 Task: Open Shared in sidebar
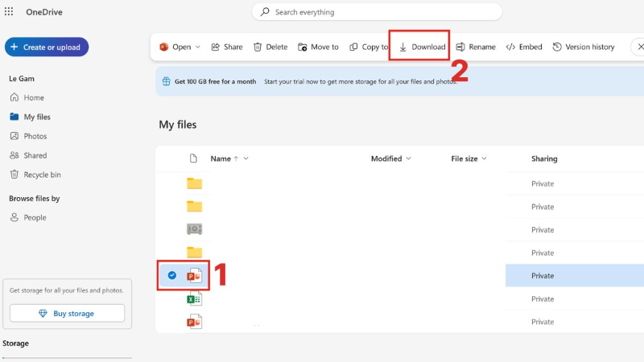point(28,155)
